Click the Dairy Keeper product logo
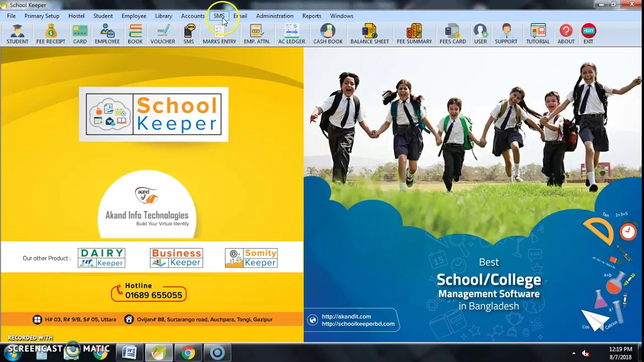Image resolution: width=644 pixels, height=362 pixels. (102, 258)
